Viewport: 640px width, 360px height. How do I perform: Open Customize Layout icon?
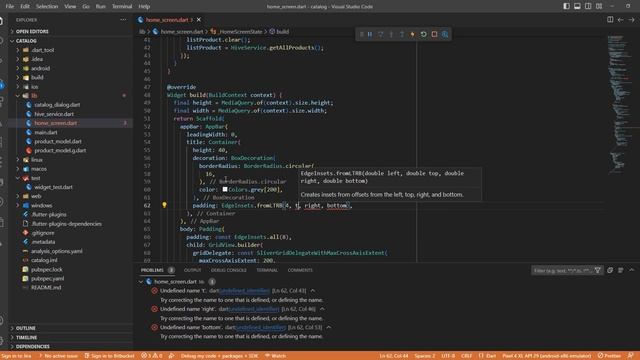click(x=599, y=6)
